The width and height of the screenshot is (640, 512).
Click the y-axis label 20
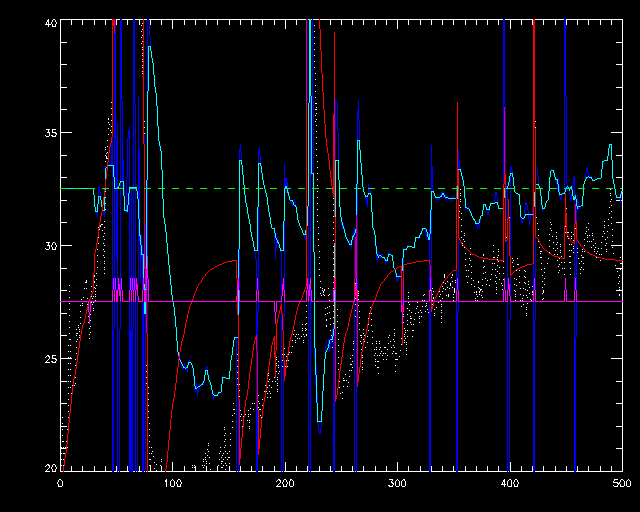pos(50,468)
